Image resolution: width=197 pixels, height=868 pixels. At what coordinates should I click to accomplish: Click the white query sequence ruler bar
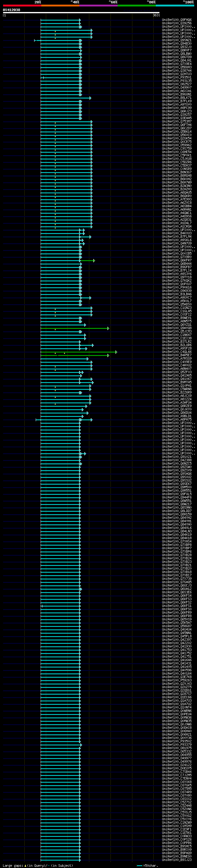(81, 12)
